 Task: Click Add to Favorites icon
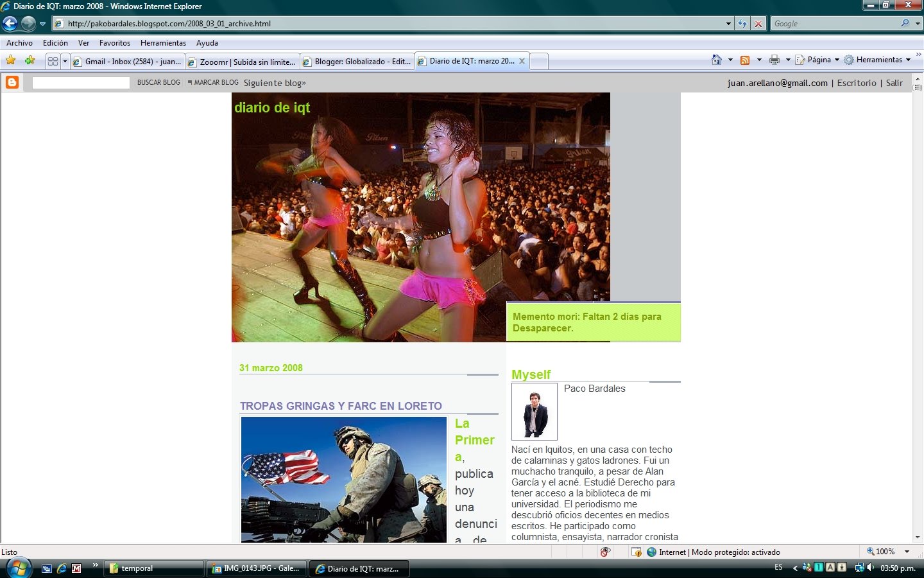30,60
